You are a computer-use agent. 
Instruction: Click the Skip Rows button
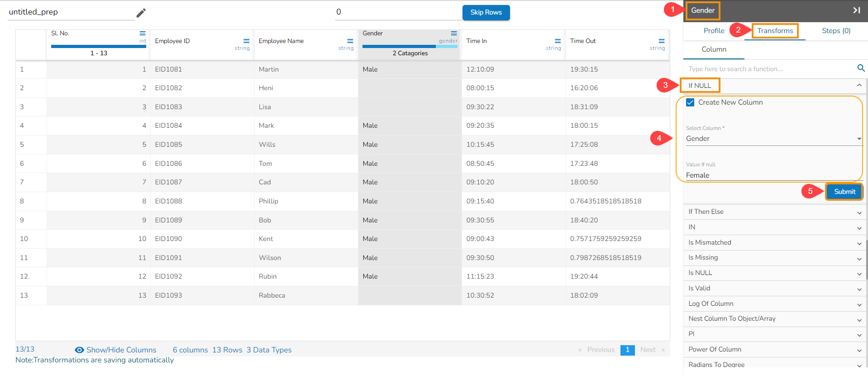pyautogui.click(x=486, y=13)
